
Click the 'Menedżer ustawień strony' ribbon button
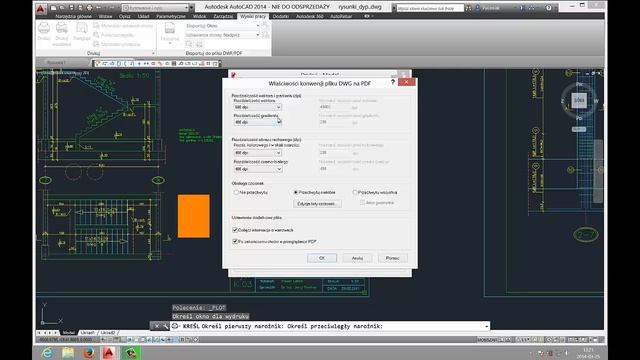pyautogui.click(x=123, y=26)
